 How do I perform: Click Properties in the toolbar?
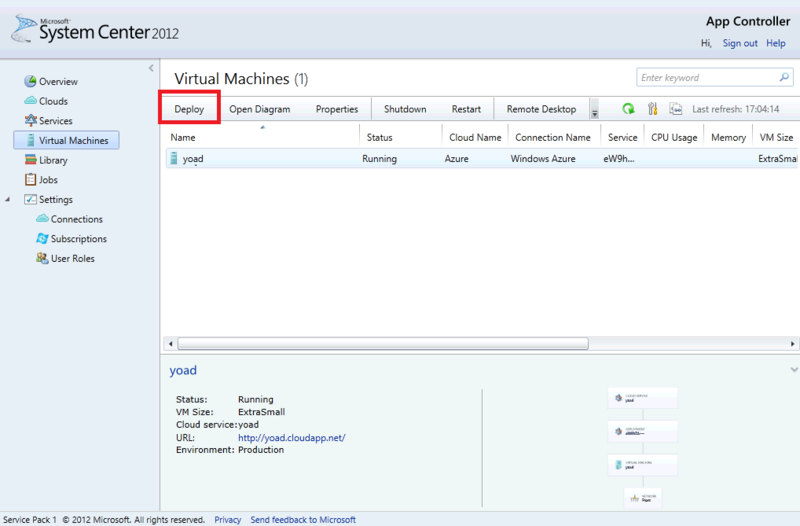[337, 109]
